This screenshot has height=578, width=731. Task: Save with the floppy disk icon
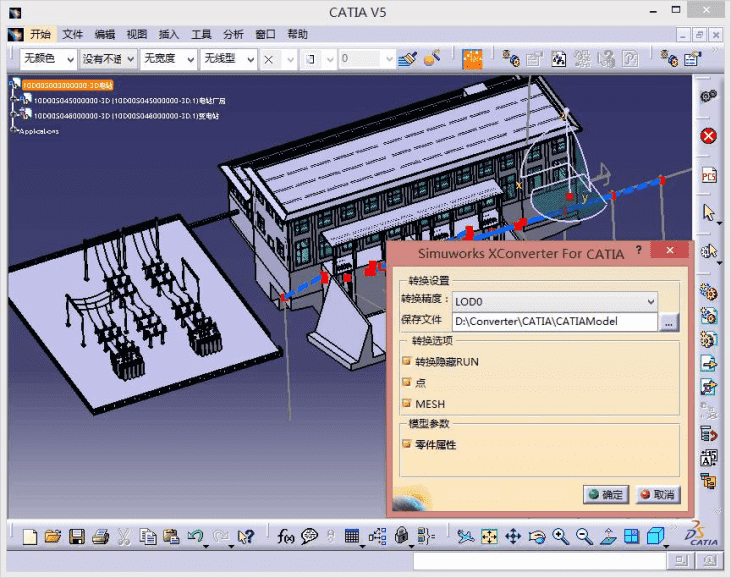(76, 537)
